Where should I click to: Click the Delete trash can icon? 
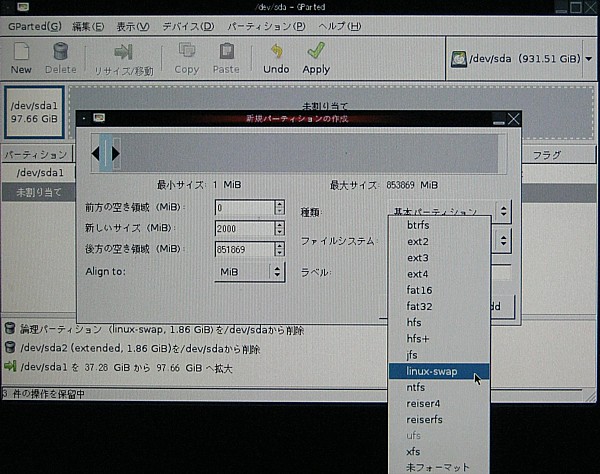tap(60, 51)
